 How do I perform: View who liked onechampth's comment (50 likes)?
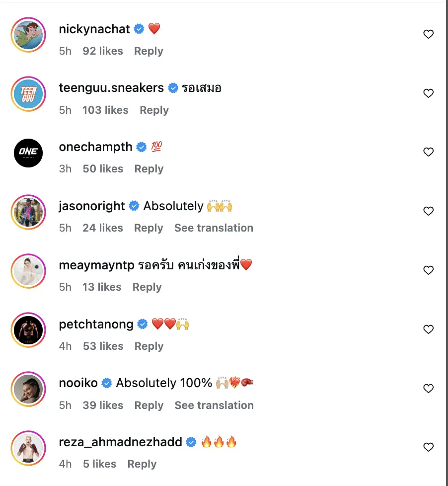(x=103, y=169)
